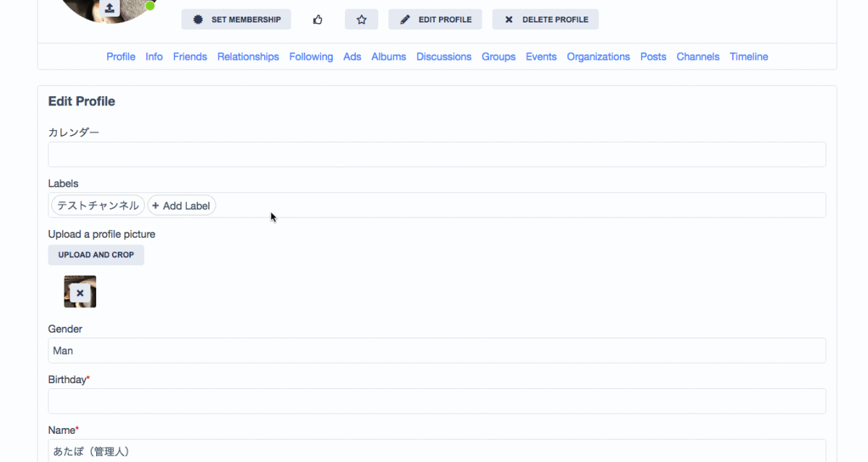Viewport: 868px width, 462px height.
Task: Open the Friends tab
Action: click(x=190, y=56)
